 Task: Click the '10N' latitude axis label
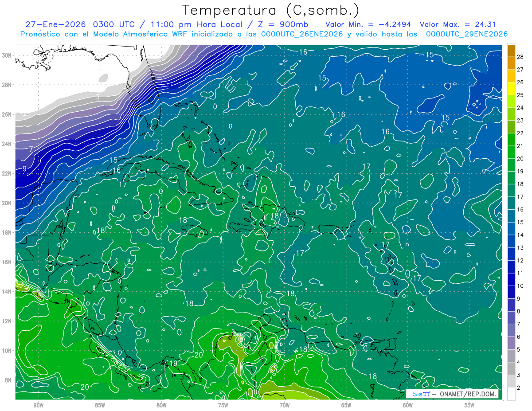coord(7,351)
